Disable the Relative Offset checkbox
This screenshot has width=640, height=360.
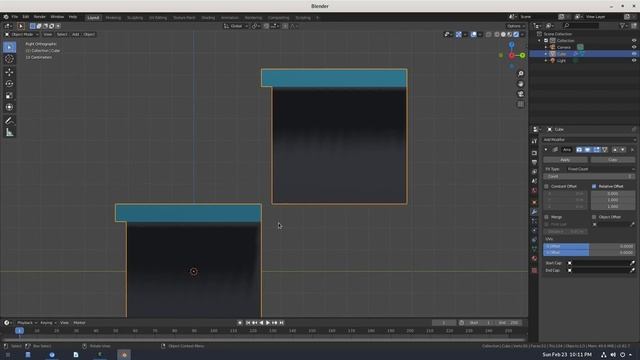[594, 187]
